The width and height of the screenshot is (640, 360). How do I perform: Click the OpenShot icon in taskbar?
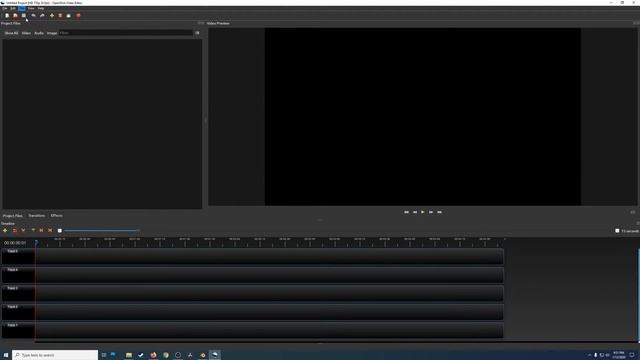(215, 355)
